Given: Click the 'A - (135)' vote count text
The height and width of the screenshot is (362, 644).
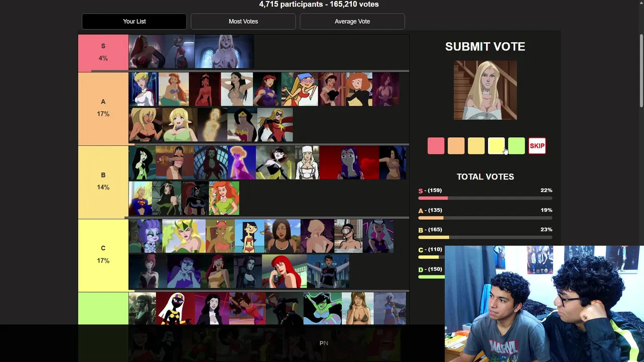Looking at the screenshot, I should click(430, 210).
